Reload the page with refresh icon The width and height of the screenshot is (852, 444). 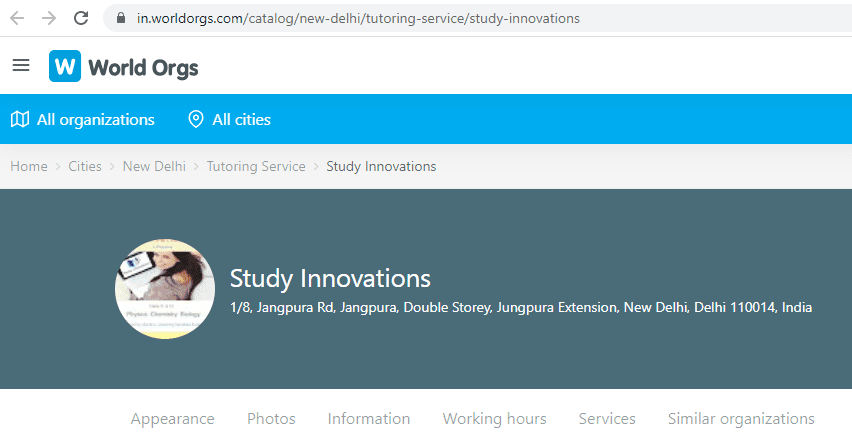pyautogui.click(x=81, y=18)
